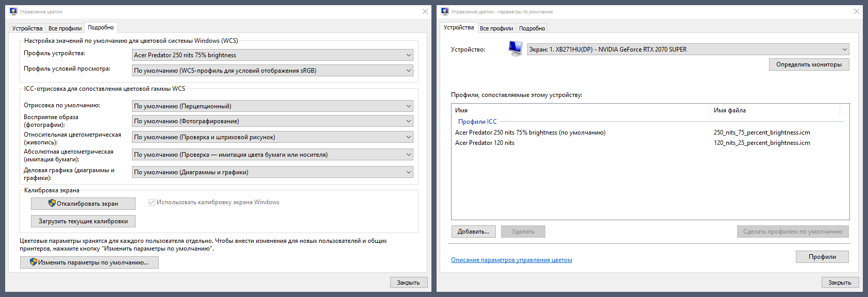This screenshot has height=297, width=868.
Task: Open the Device profile dropdown showing Acer Predator 250 nits
Action: [x=273, y=55]
